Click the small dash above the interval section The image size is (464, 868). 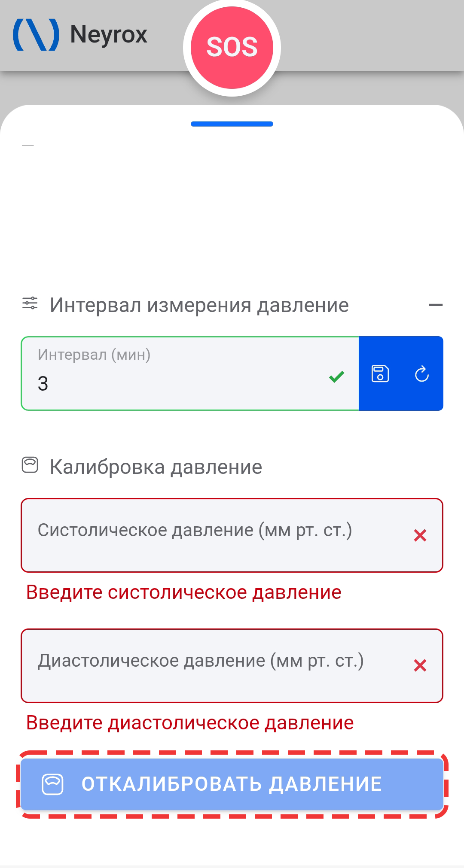coord(28,146)
